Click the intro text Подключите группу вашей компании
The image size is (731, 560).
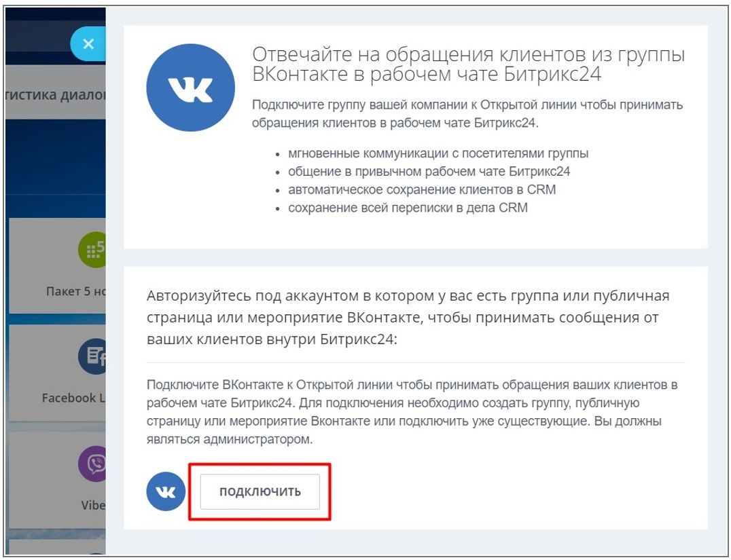click(x=467, y=113)
